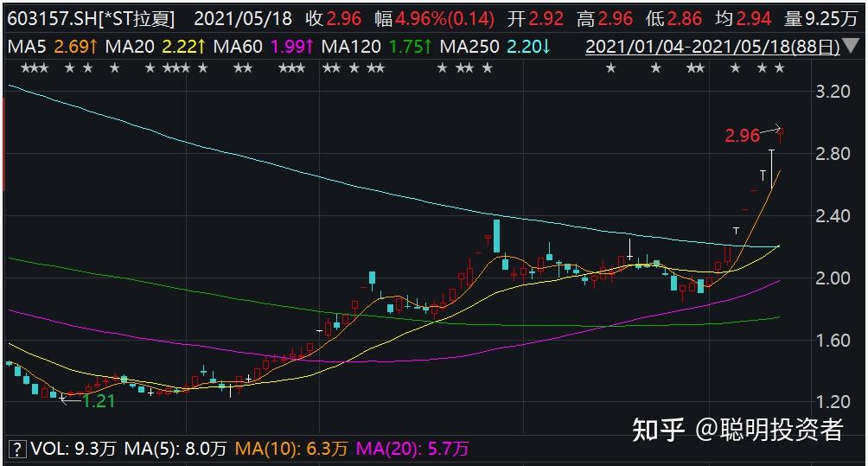
Task: Click the average price 均 2.94
Action: point(743,19)
